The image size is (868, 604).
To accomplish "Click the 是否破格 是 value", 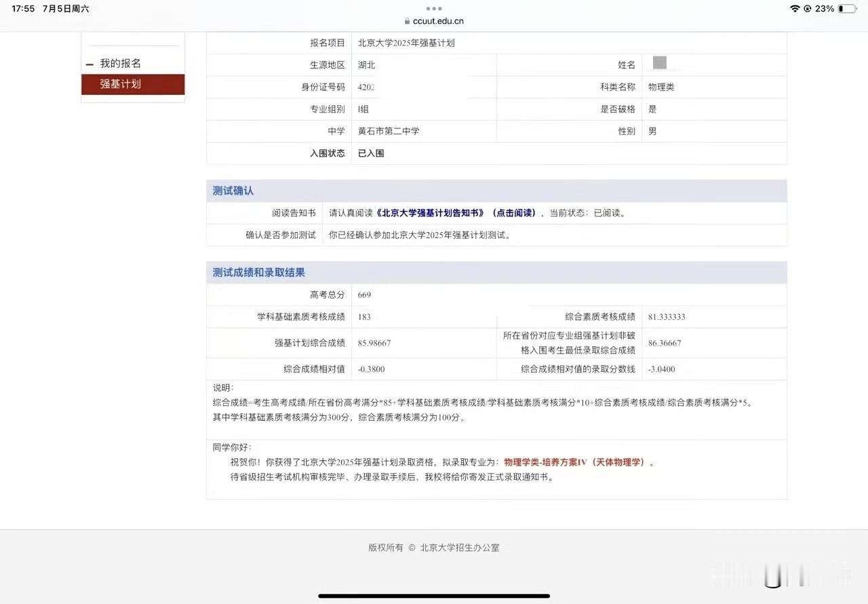I will pos(652,109).
